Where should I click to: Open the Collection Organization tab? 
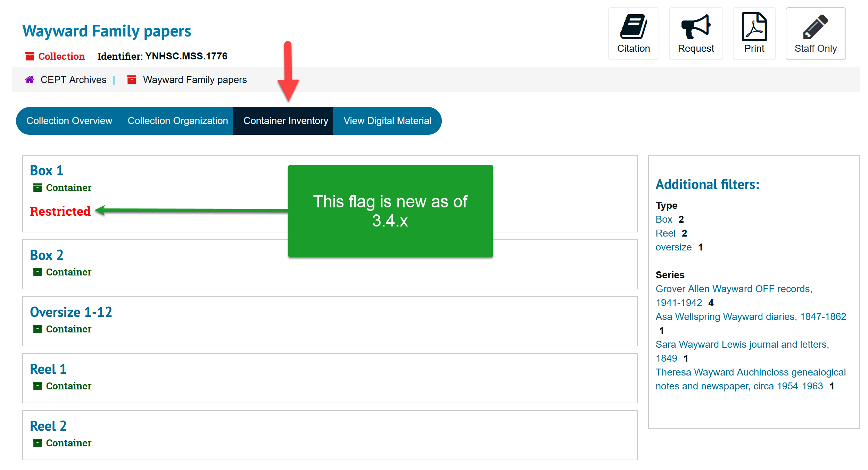[x=177, y=121]
